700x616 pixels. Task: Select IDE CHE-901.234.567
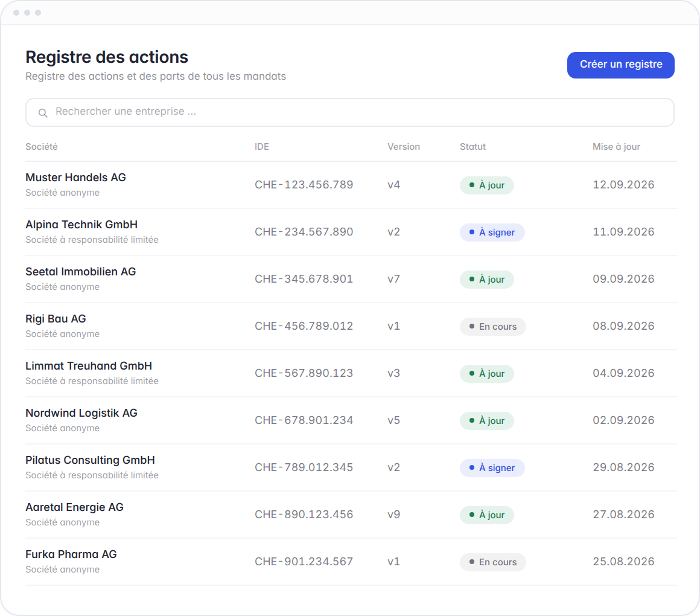[304, 562]
